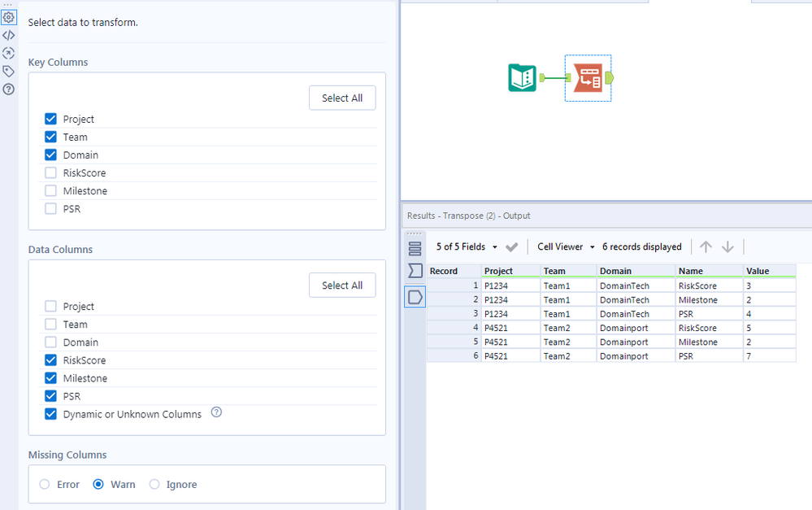Screen dimensions: 812x510
Task: Open the Configuration gear icon in sidebar
Action: coord(9,18)
